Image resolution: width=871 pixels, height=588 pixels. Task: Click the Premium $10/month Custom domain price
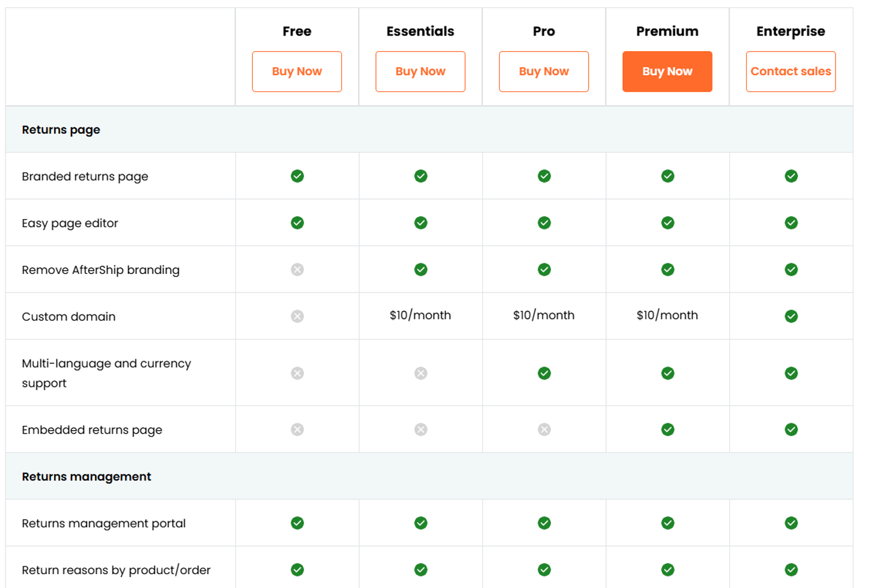click(667, 315)
